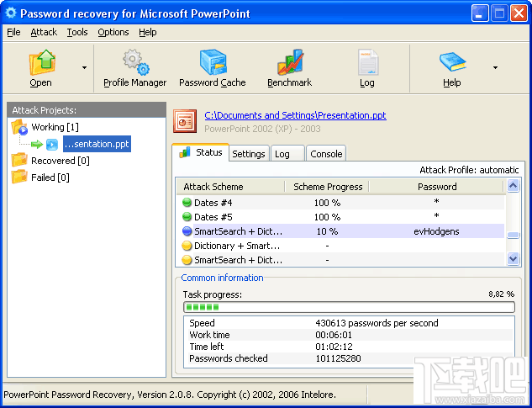Screen dimensions: 532x408
Task: Select the Dictionary + Smart... scheme row
Action: [340, 246]
